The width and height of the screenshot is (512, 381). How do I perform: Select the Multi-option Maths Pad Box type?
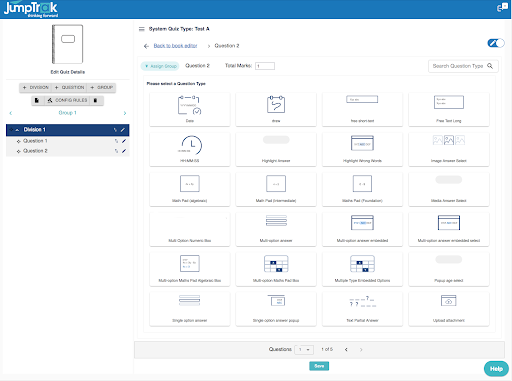tap(276, 269)
